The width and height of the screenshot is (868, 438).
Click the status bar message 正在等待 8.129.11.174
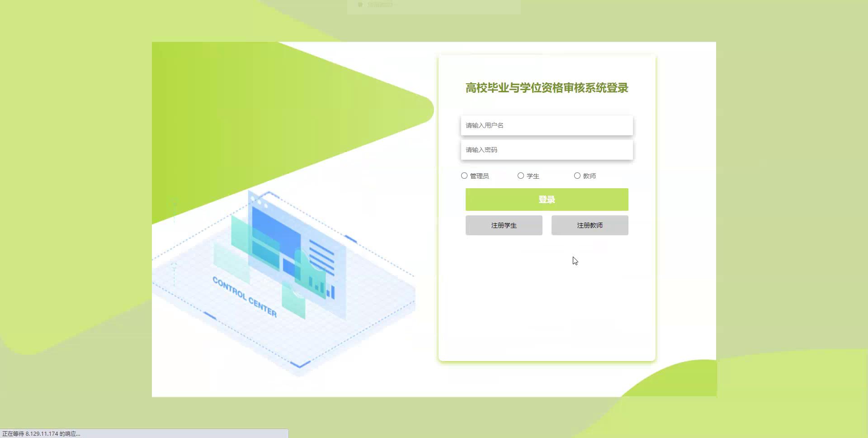(x=41, y=433)
